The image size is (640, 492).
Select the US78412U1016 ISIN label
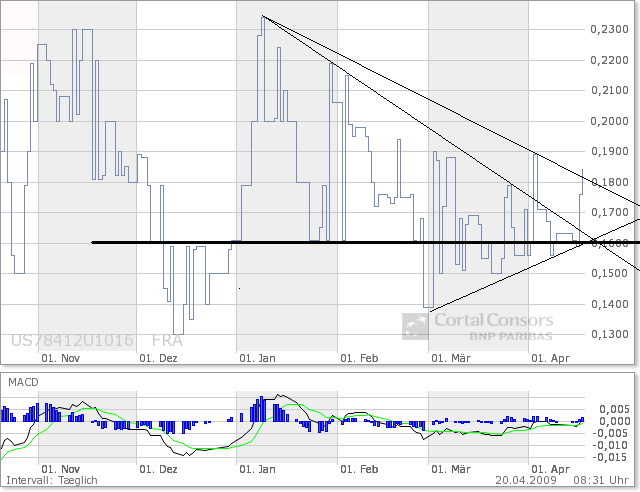[x=72, y=341]
